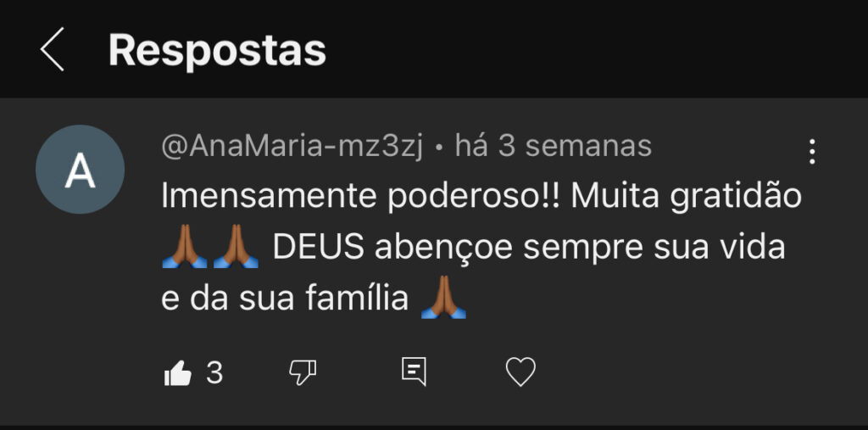
Task: Open the @AnaMaria-mz3zj channel link
Action: click(x=292, y=147)
